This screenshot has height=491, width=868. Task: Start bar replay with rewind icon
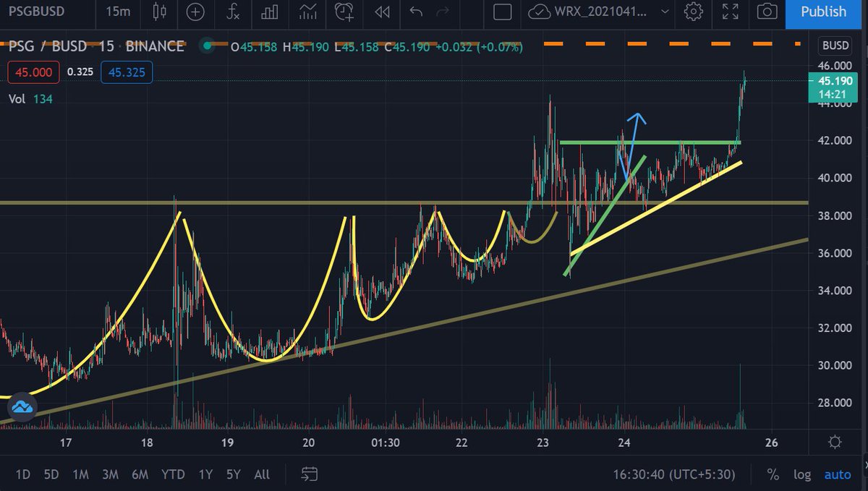pos(382,12)
